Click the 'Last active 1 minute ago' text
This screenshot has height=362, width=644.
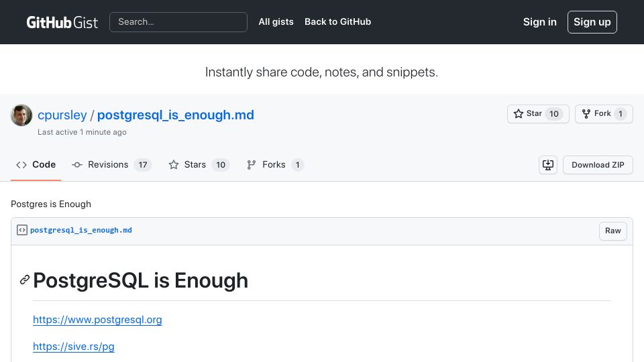[x=82, y=132]
